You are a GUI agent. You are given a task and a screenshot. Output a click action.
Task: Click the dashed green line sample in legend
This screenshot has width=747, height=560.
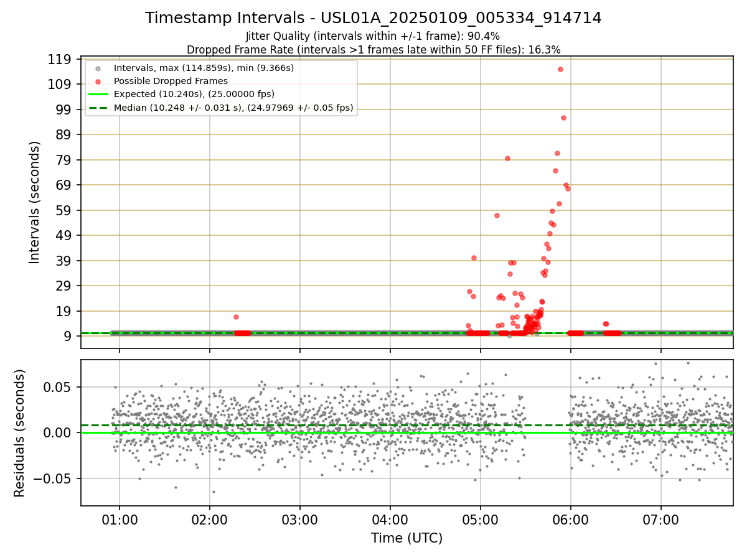pos(98,108)
